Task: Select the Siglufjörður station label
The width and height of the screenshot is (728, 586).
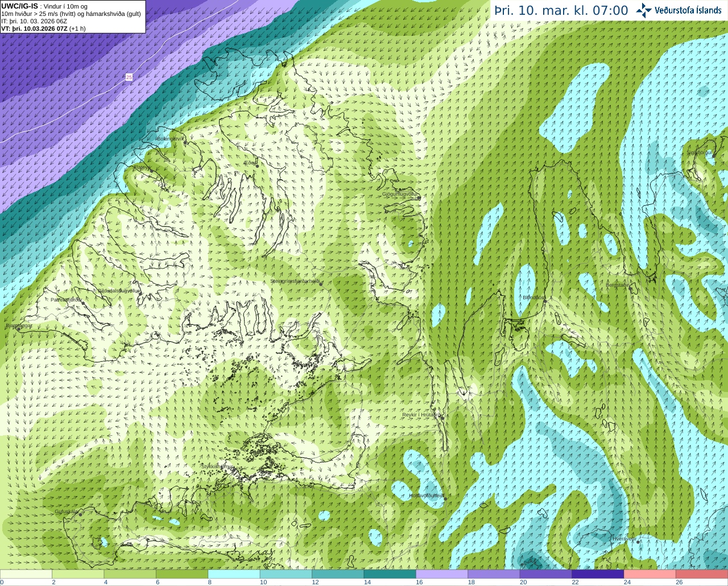Action: [x=700, y=152]
